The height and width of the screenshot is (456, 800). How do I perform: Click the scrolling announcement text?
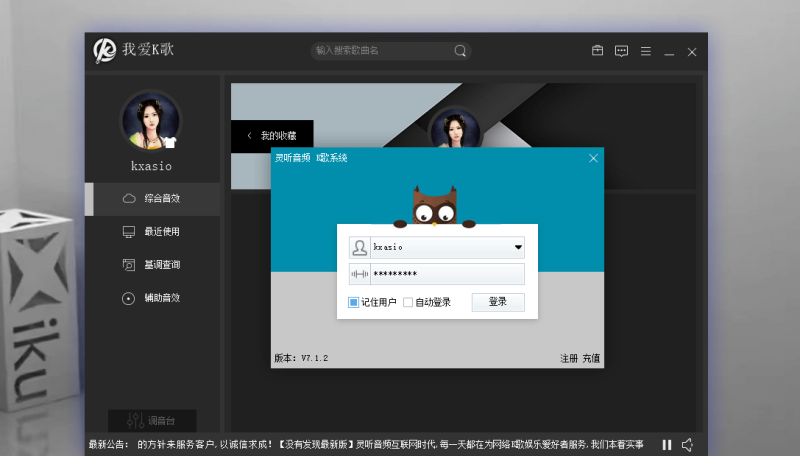point(390,445)
